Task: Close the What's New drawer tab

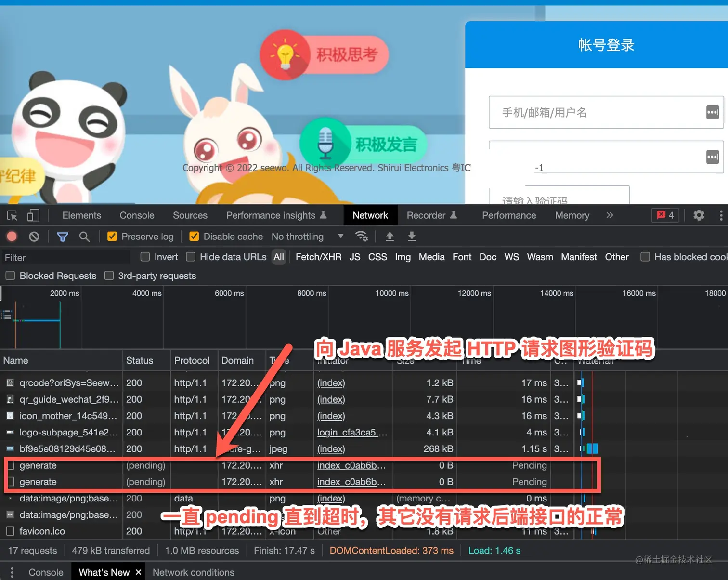Action: click(139, 572)
